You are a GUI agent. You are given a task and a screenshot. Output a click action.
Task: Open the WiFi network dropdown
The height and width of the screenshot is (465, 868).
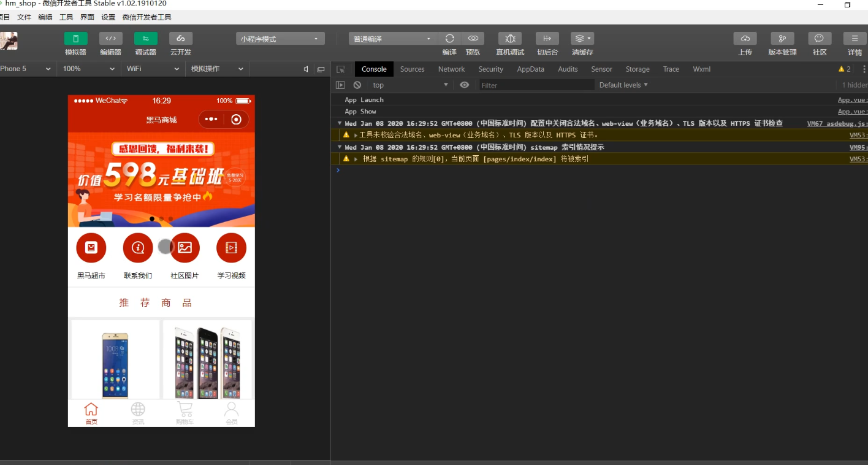point(153,69)
